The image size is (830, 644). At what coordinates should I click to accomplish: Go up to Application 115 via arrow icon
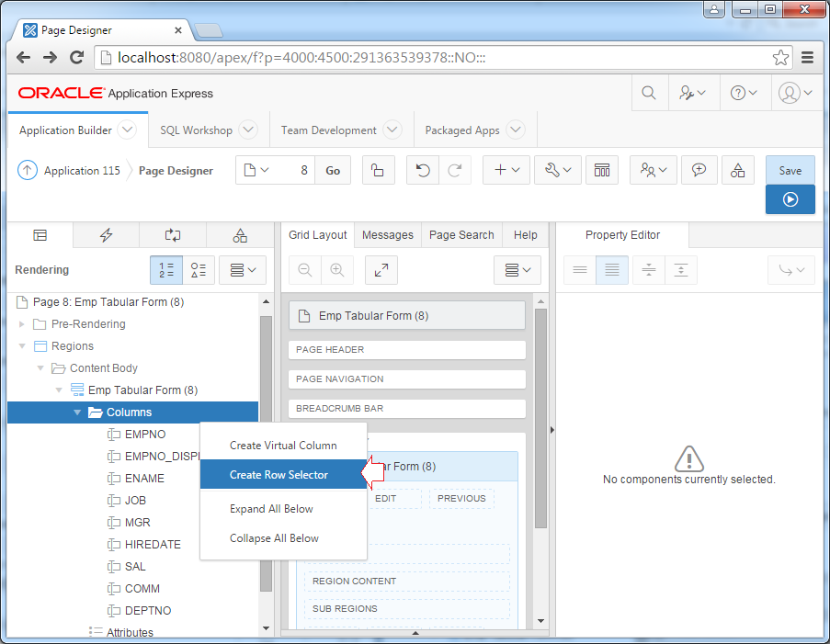coord(28,170)
